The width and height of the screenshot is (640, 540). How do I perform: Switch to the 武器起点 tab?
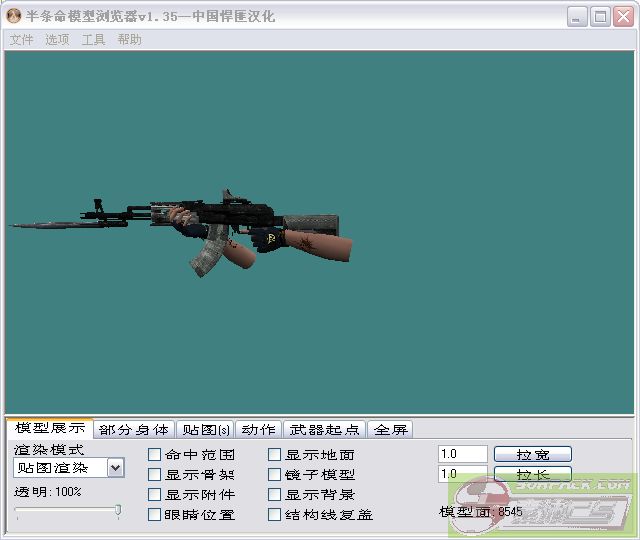[324, 430]
